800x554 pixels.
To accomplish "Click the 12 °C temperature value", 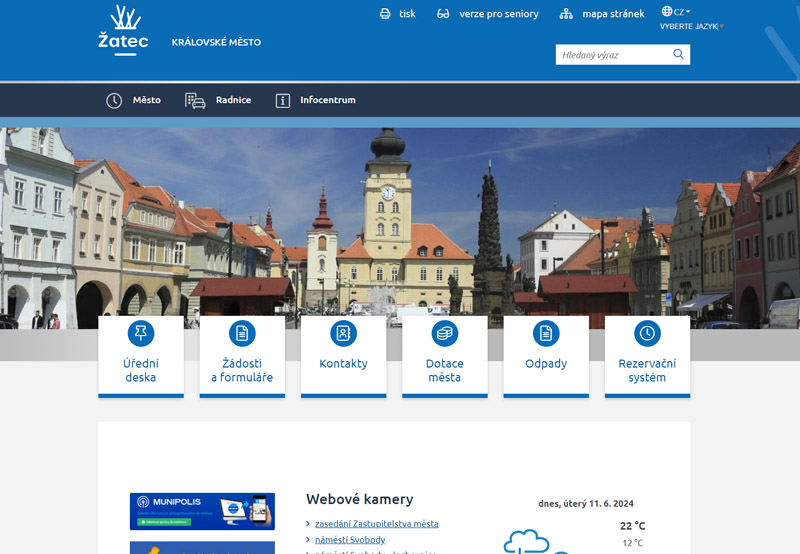I will pos(633,543).
